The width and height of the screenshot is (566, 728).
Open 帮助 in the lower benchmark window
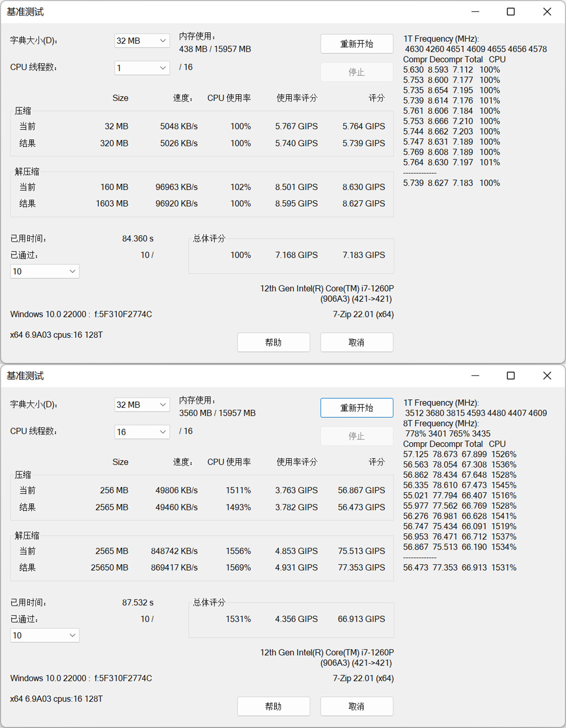coord(273,706)
